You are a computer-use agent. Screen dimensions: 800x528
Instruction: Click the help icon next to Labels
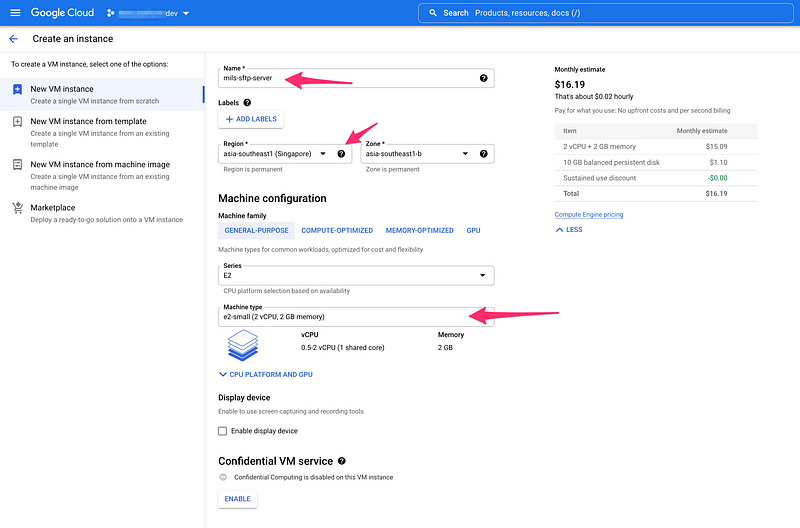coord(247,102)
